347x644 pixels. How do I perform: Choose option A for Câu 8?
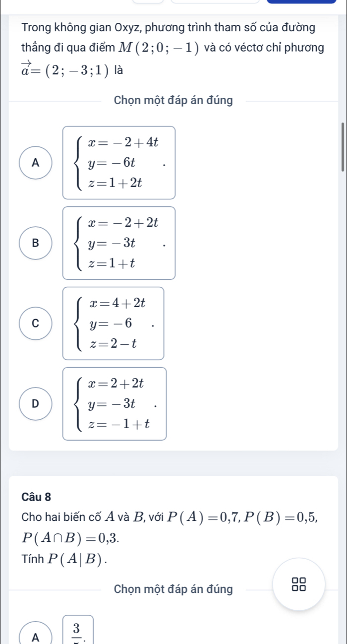click(34, 635)
